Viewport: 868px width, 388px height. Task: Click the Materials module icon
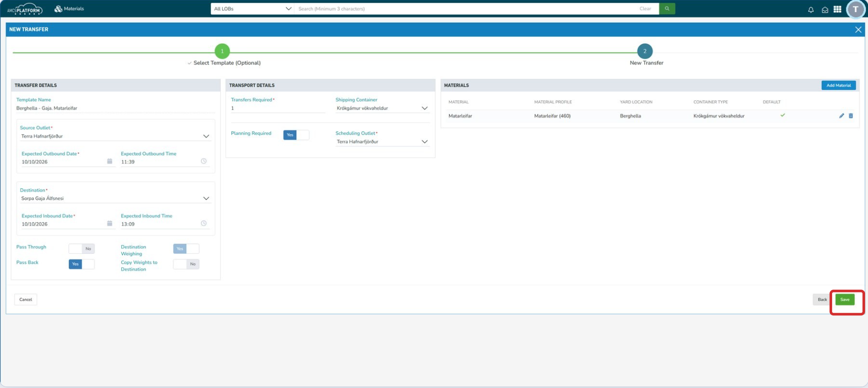[58, 9]
